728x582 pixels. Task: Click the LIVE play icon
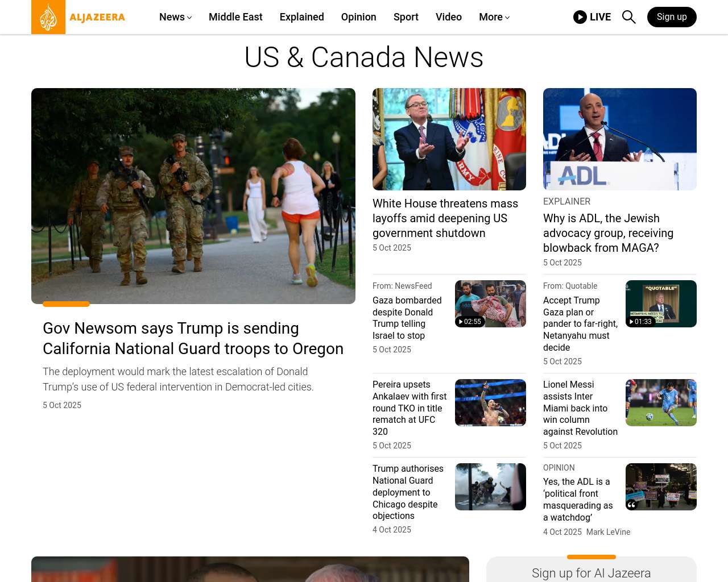click(x=580, y=17)
